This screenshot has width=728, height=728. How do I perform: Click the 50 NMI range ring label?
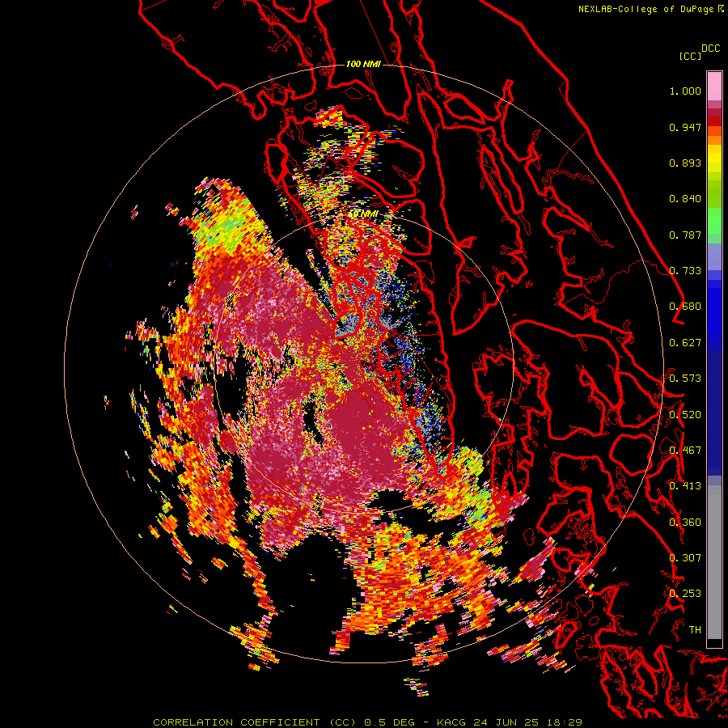(x=363, y=214)
